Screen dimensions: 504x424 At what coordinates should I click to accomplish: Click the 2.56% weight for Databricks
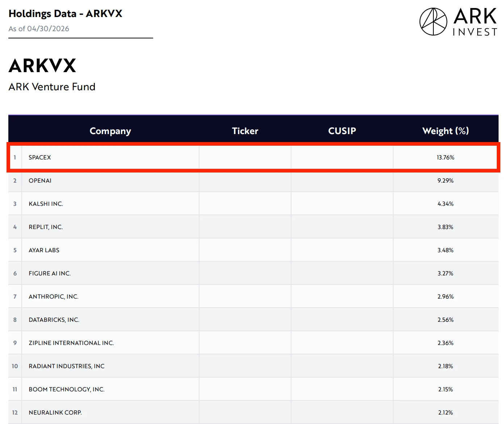click(x=446, y=320)
